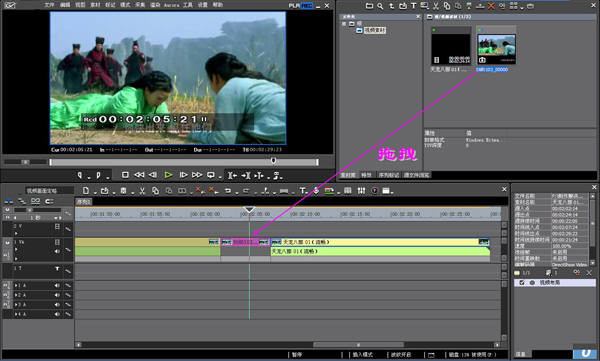Expand audio track 2 A triangle
Image resolution: width=600 pixels, height=361 pixels.
(x=16, y=295)
